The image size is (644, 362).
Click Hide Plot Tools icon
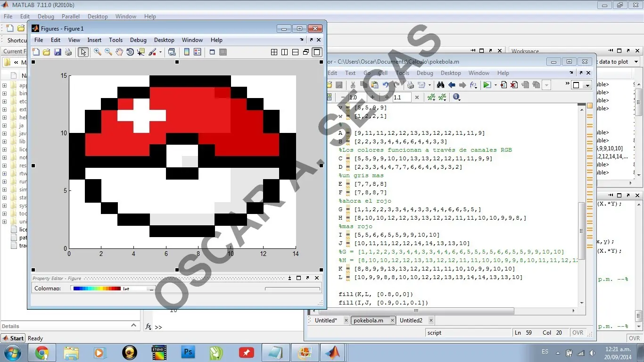click(x=212, y=52)
